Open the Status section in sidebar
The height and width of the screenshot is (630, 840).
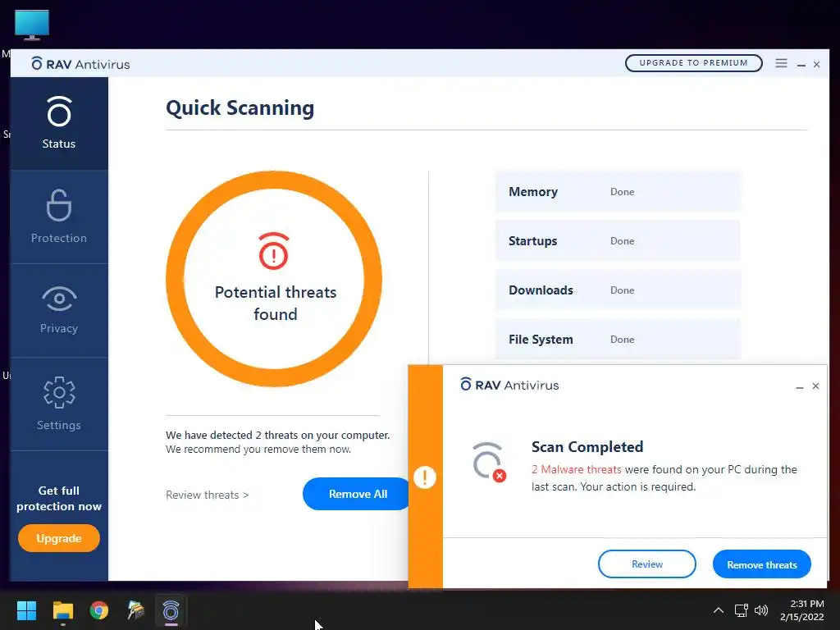point(59,123)
